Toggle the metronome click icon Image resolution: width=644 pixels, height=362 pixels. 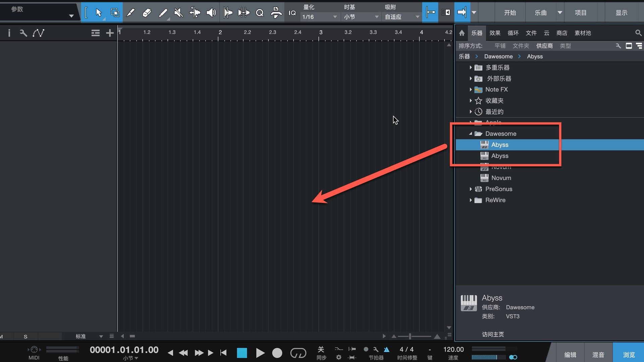(x=386, y=350)
